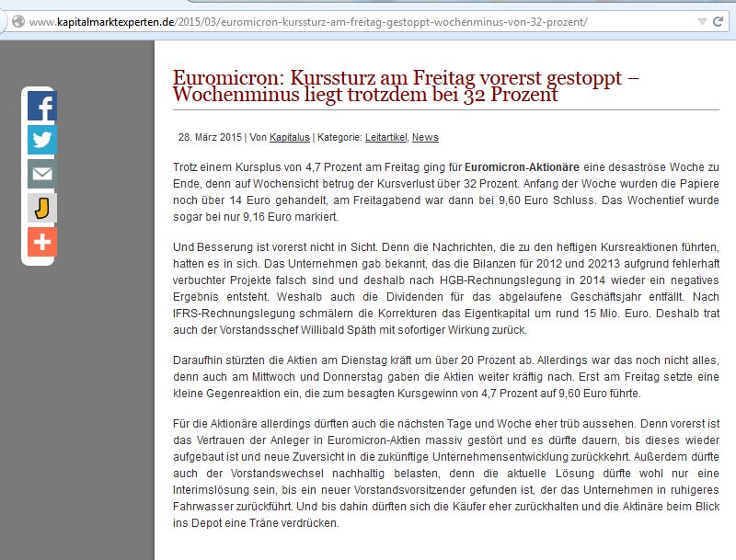
Task: Click the globe site identity icon
Action: point(17,21)
